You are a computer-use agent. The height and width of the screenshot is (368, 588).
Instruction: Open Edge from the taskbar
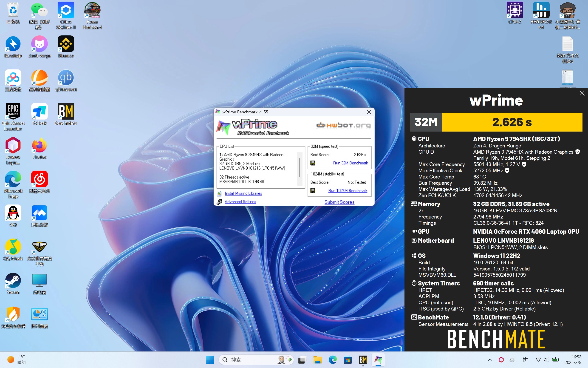(333, 360)
